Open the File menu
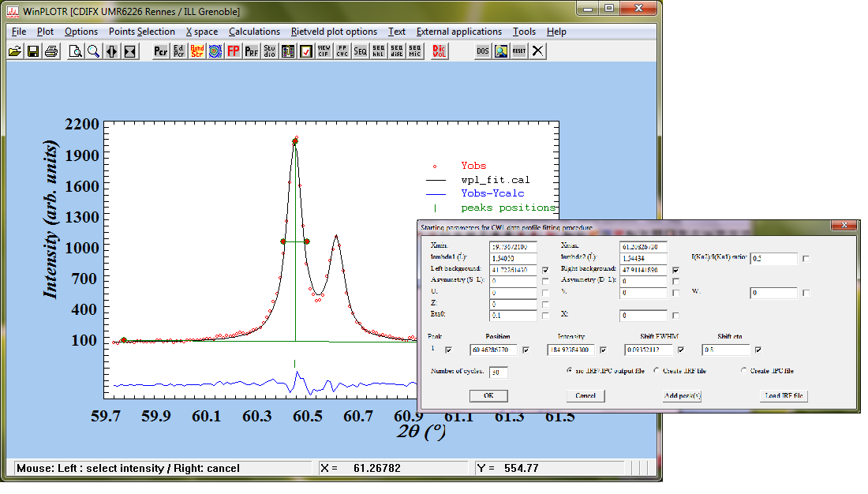The image size is (868, 494). click(x=19, y=32)
